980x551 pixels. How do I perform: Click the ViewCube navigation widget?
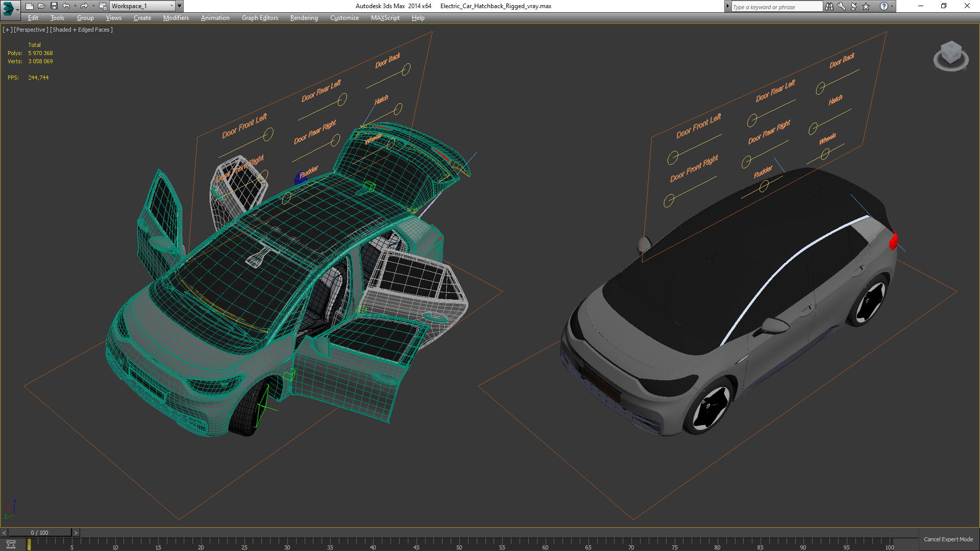tap(951, 56)
